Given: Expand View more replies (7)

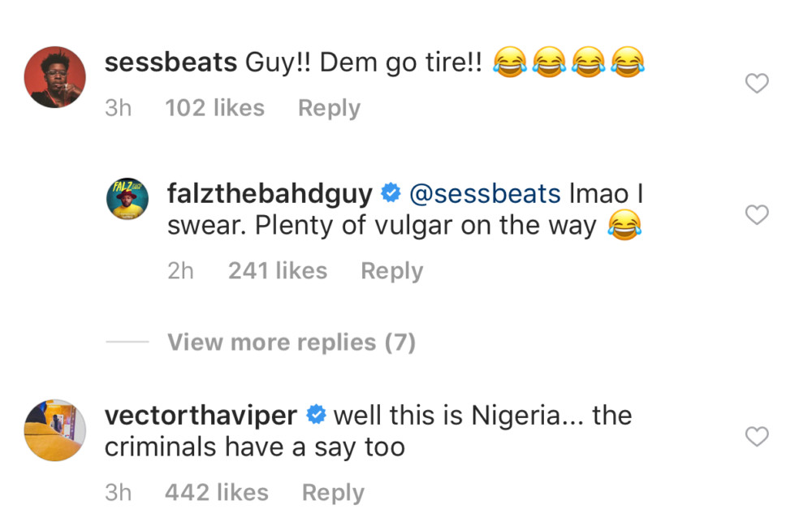Looking at the screenshot, I should coord(292,343).
